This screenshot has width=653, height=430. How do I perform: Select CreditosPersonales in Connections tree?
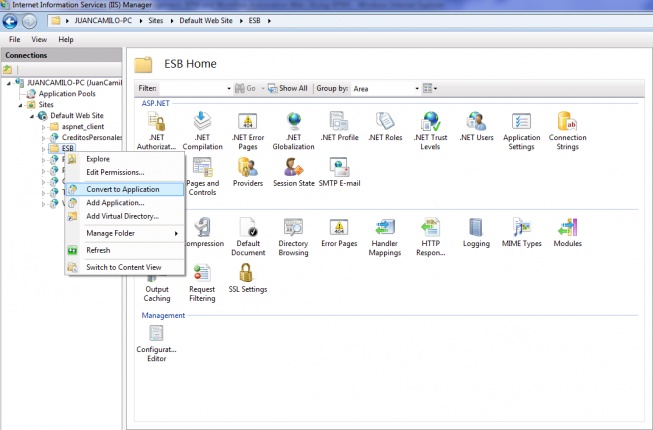(92, 137)
